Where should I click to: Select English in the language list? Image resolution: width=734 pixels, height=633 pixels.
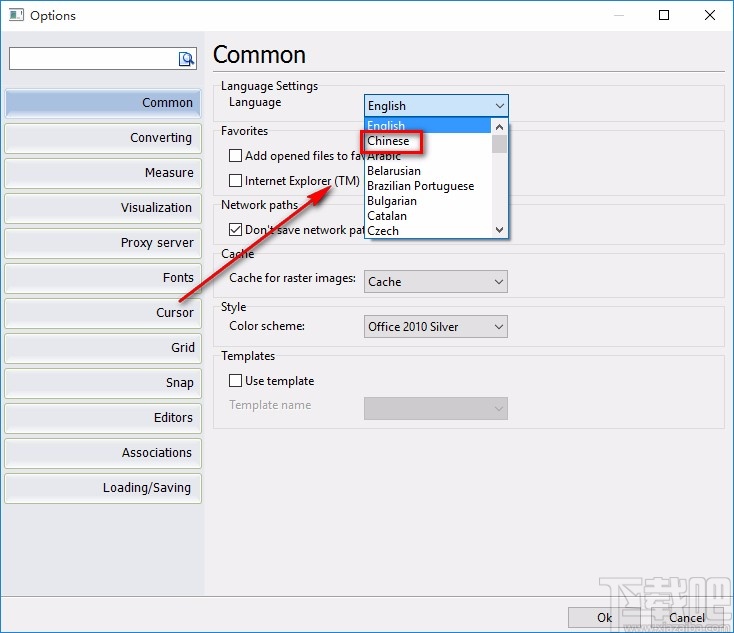pyautogui.click(x=428, y=125)
